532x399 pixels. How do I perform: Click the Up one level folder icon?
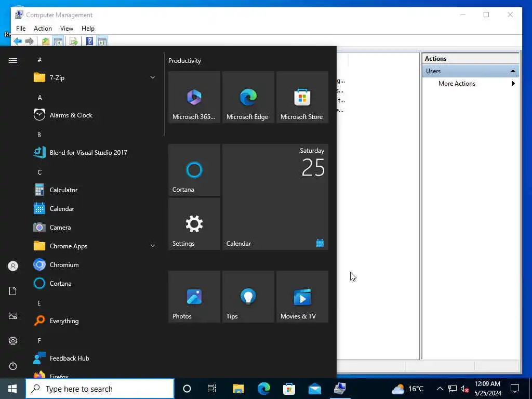coord(46,42)
